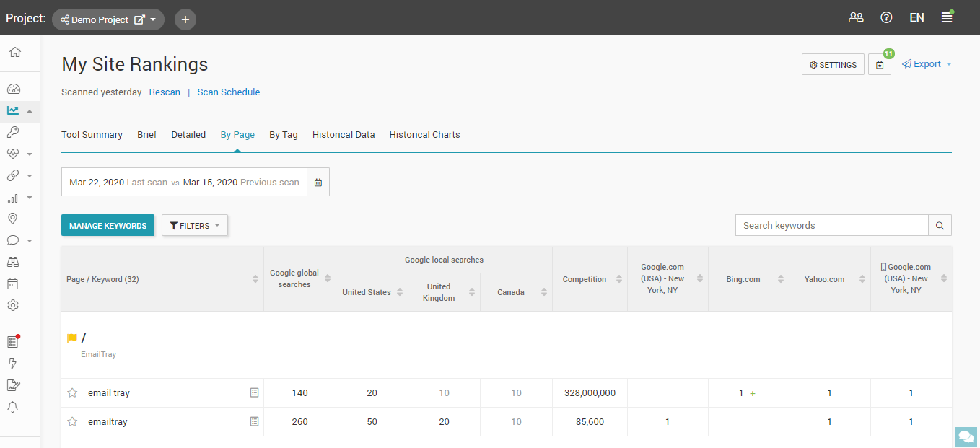Click the location pin sidebar icon
Viewport: 980px width, 448px height.
click(x=13, y=219)
